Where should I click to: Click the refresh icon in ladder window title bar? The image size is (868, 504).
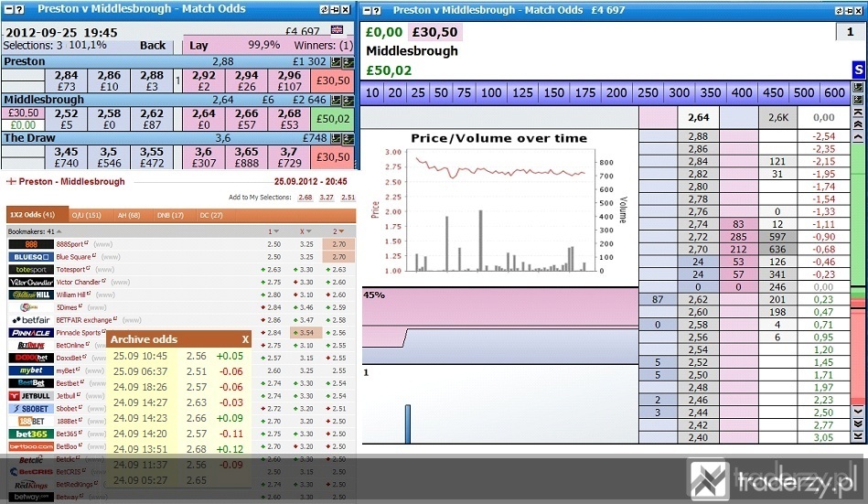840,11
